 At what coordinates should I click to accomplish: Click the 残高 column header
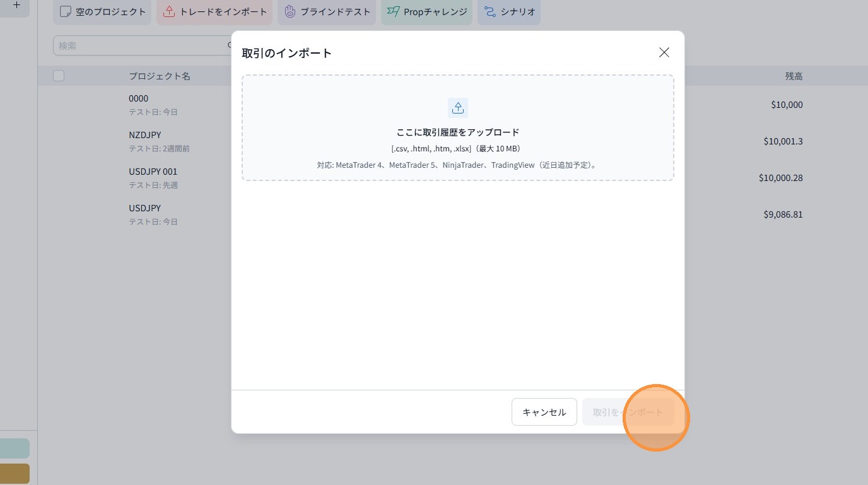coord(794,76)
